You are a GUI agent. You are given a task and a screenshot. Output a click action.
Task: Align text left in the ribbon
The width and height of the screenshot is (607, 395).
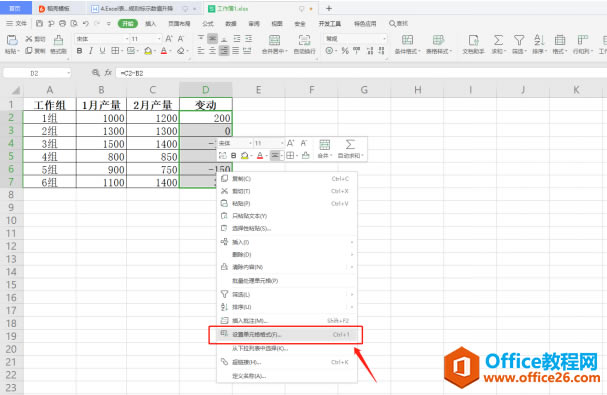[x=201, y=51]
